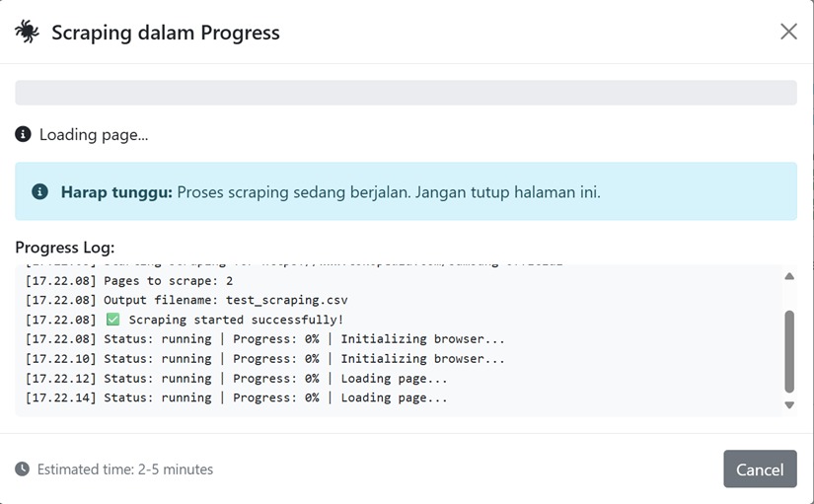Close the Scraping dalam Progress dialog
The height and width of the screenshot is (504, 814).
point(788,32)
